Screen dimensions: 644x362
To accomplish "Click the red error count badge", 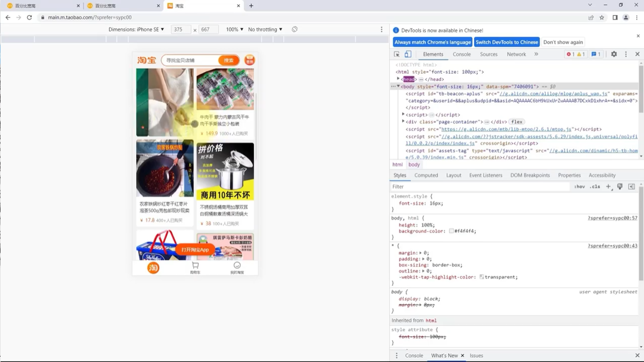I will [570, 54].
